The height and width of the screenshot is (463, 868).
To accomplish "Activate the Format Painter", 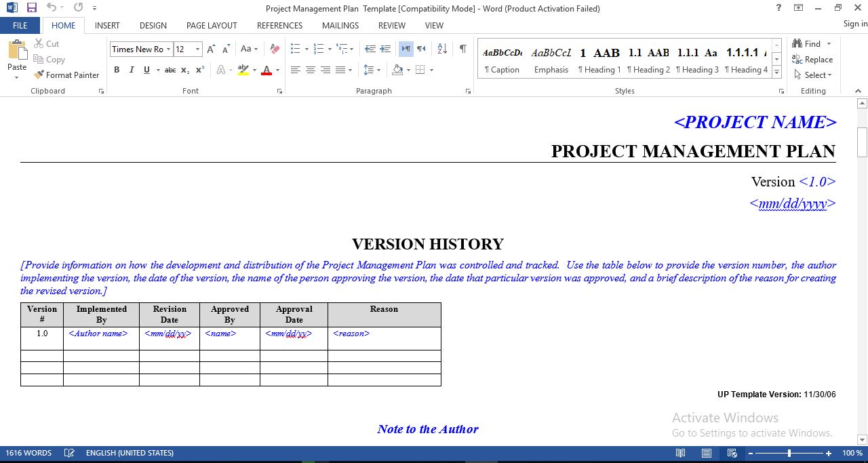I will pos(66,75).
